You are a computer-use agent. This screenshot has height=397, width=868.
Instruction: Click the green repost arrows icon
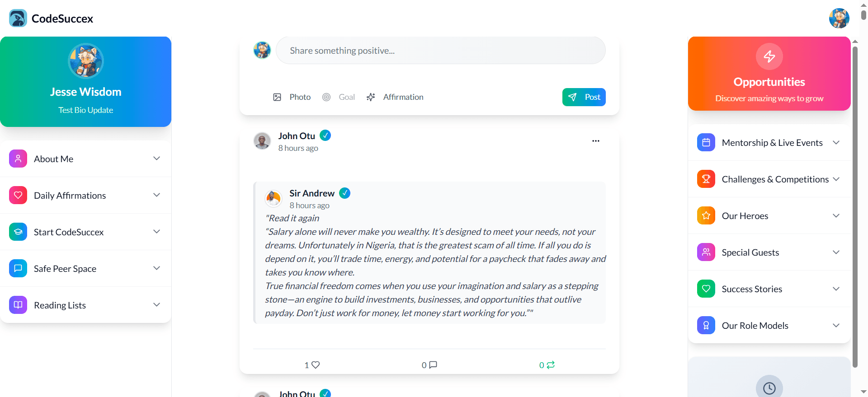click(550, 365)
